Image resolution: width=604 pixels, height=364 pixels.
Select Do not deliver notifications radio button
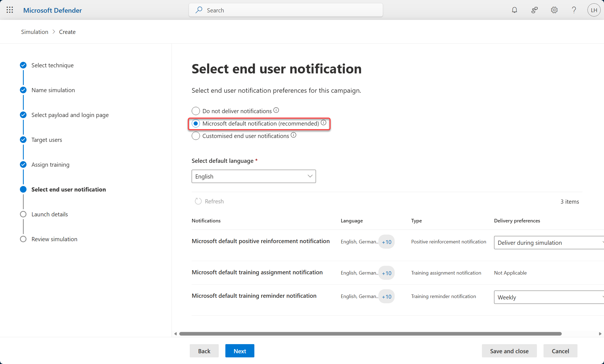point(196,111)
